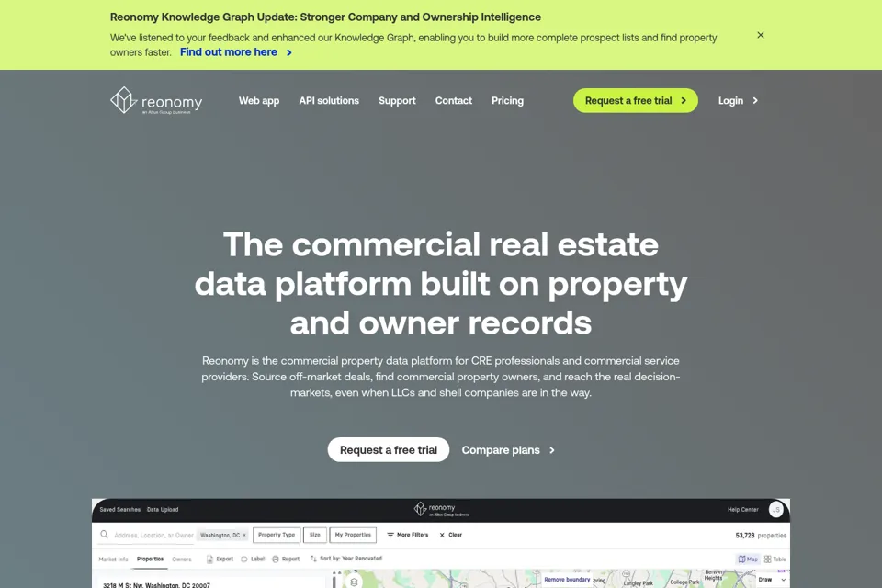Toggle the Map view

748,560
